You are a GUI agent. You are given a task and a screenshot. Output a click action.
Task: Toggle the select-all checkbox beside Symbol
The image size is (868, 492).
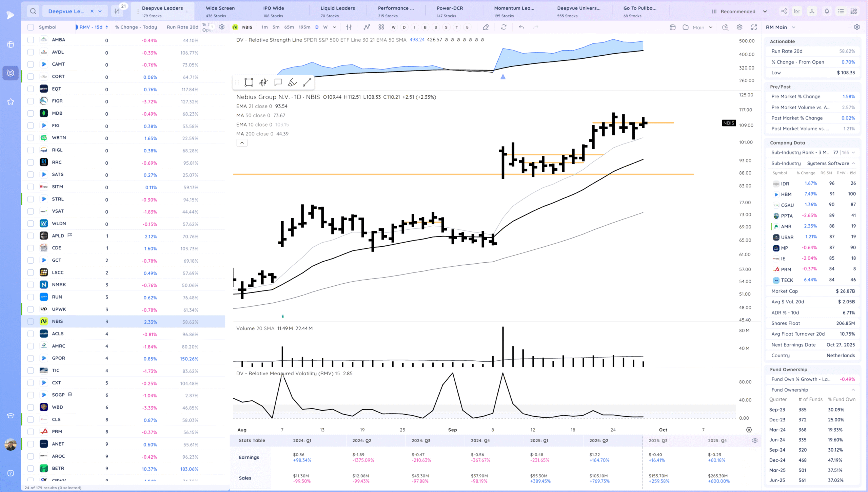click(x=31, y=27)
